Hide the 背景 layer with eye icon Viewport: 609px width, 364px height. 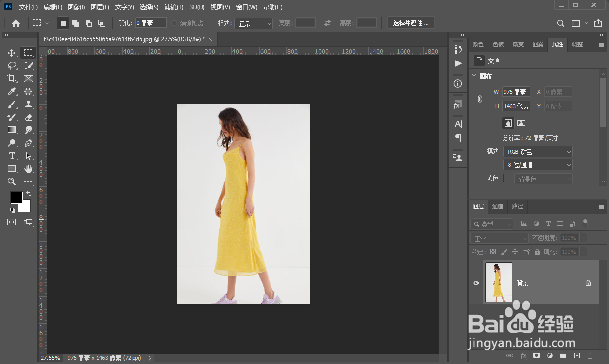pyautogui.click(x=476, y=283)
